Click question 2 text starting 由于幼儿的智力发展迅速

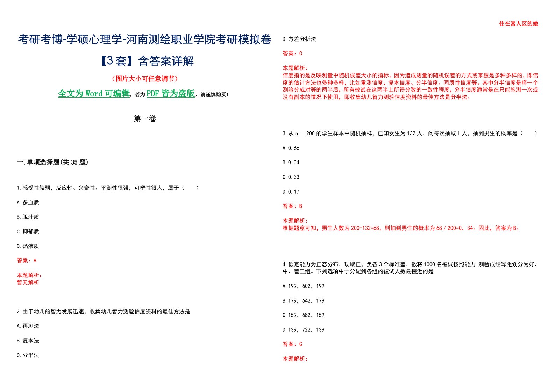[104, 312]
